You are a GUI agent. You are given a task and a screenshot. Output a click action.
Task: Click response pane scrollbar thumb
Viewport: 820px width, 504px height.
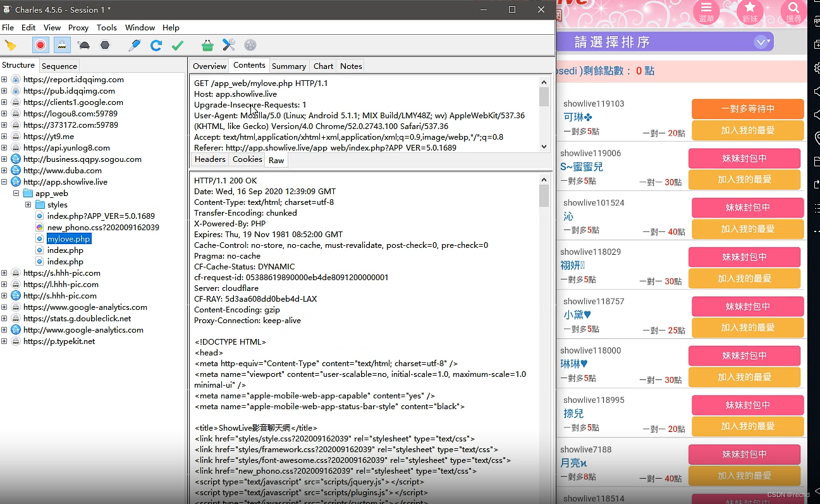point(544,196)
